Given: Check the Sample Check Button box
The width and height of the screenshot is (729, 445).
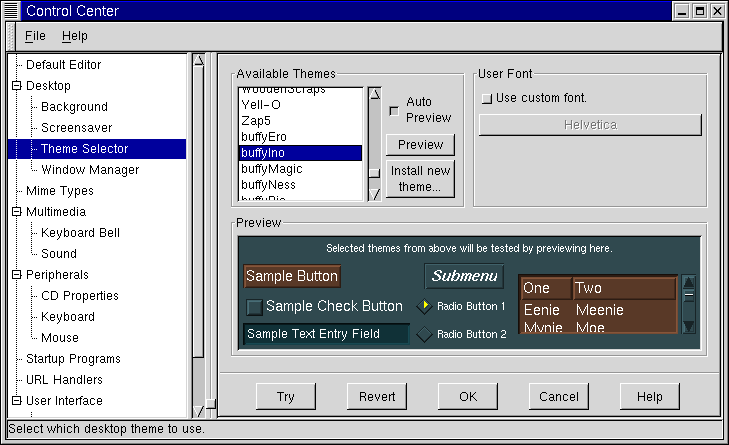Looking at the screenshot, I should click(255, 307).
